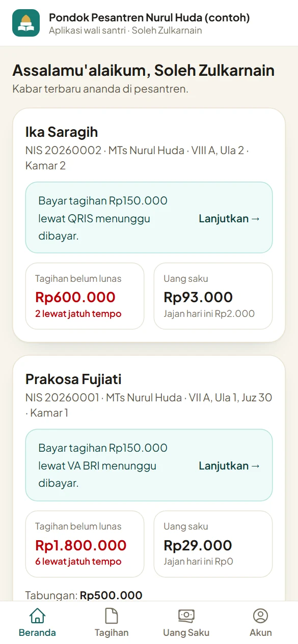The width and height of the screenshot is (298, 644).
Task: Tap the Ika Saragih student name
Action: pos(62,132)
